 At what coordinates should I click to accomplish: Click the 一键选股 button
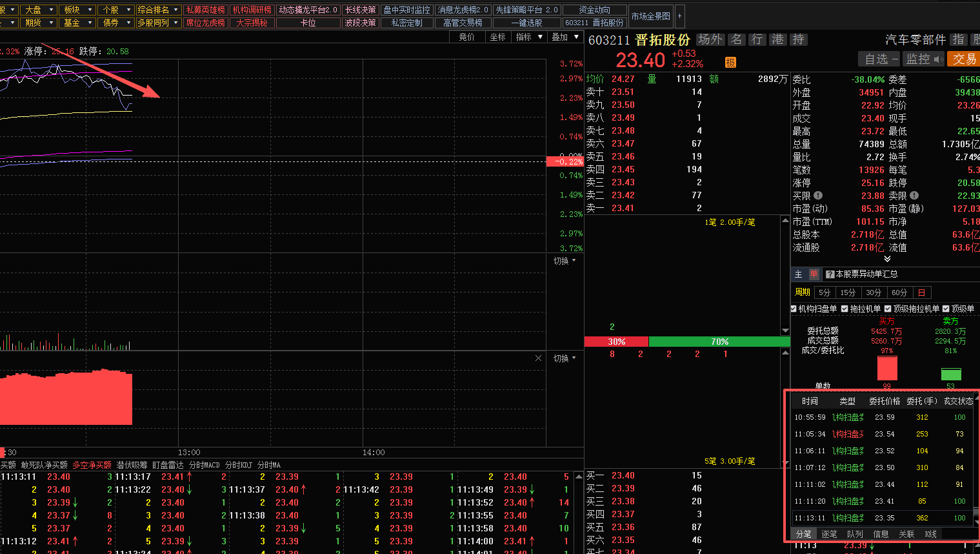(x=527, y=23)
